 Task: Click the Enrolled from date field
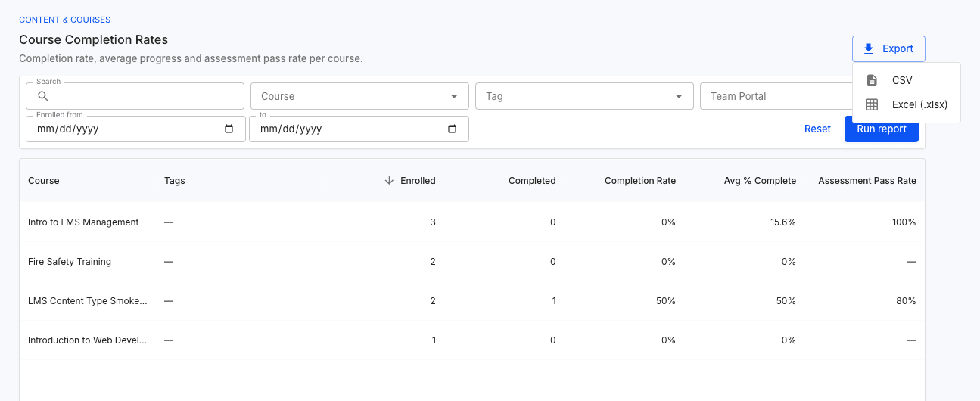tap(135, 129)
